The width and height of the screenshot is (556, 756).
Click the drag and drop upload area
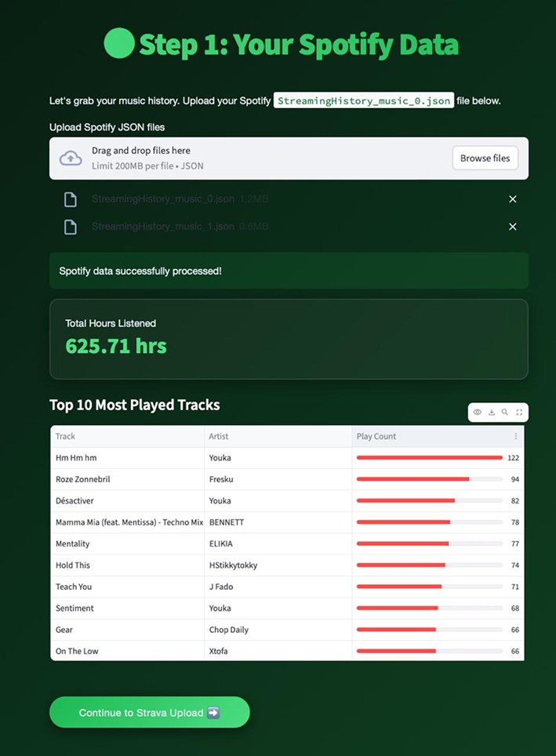point(289,158)
